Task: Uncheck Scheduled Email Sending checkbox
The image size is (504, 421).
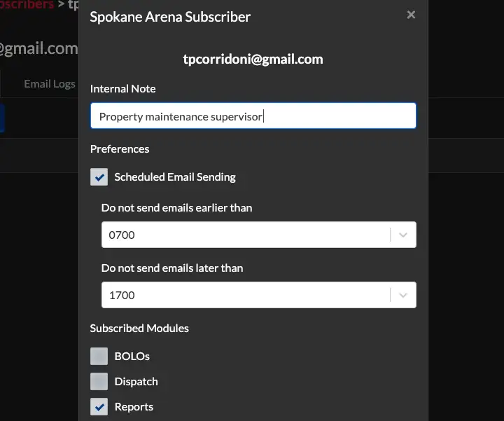Action: pyautogui.click(x=99, y=177)
